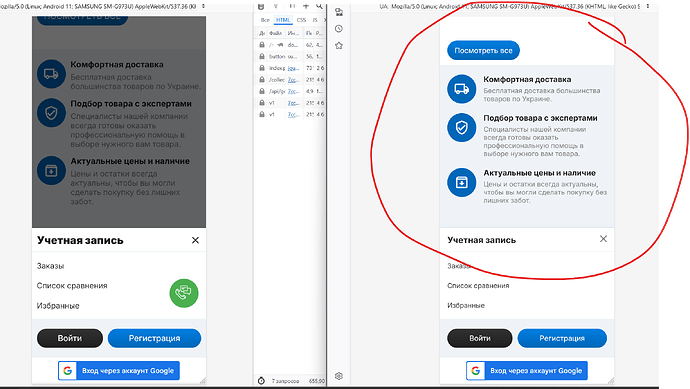The width and height of the screenshot is (690, 389).
Task: Click the delivery truck icon in right screenshot
Action: pos(462,89)
